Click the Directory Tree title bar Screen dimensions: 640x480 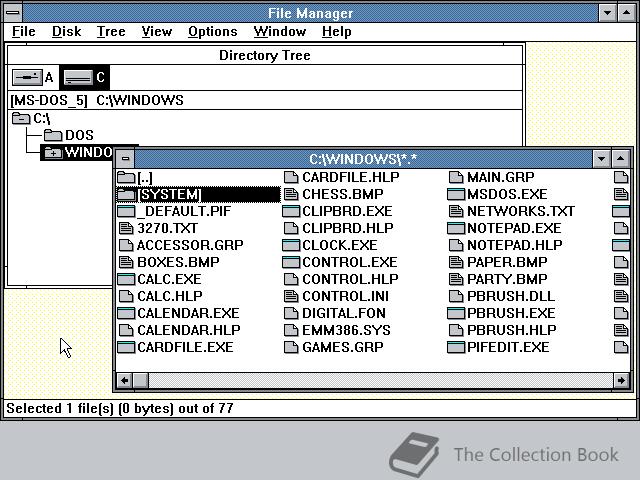(x=265, y=55)
